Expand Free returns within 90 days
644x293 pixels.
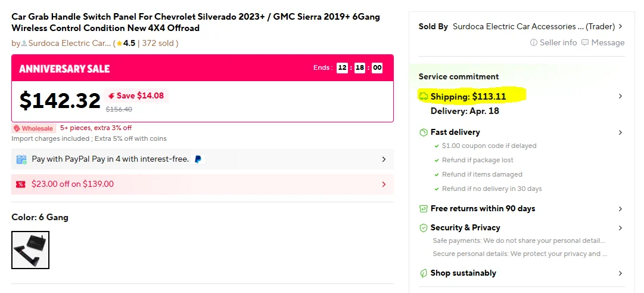pyautogui.click(x=620, y=209)
